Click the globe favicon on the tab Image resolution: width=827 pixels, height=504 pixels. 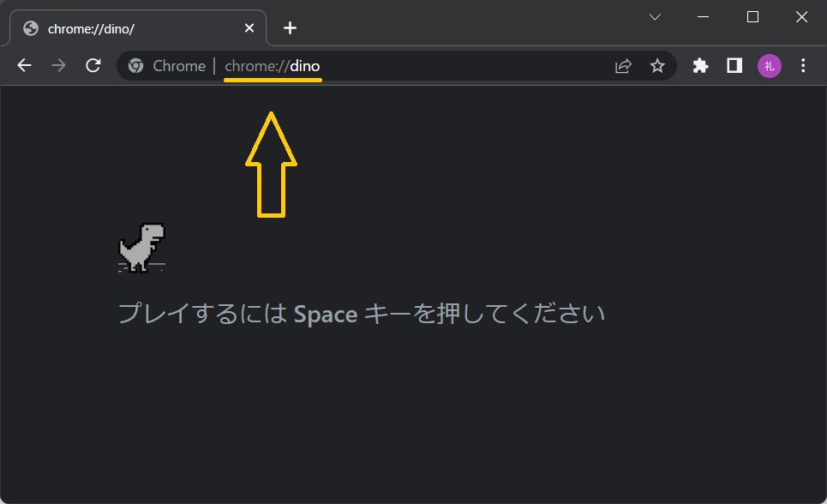31,28
